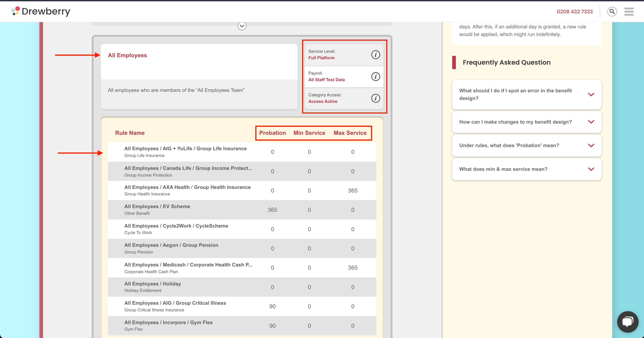Click the All Employees Team description text
Screen dimensions: 644x338
coord(176,90)
